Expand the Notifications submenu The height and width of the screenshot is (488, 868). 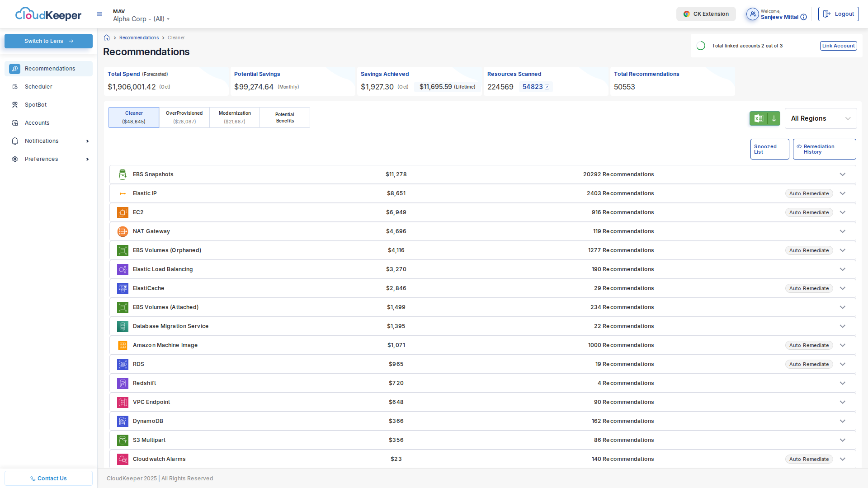[87, 141]
